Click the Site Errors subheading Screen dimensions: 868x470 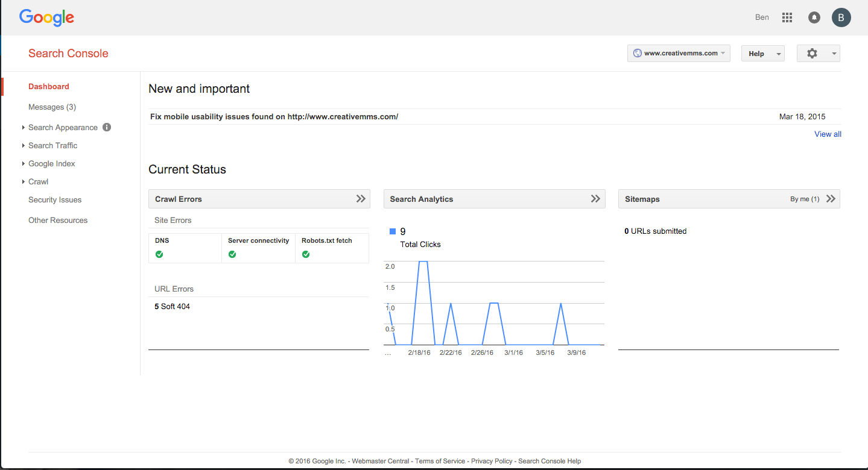coord(173,220)
